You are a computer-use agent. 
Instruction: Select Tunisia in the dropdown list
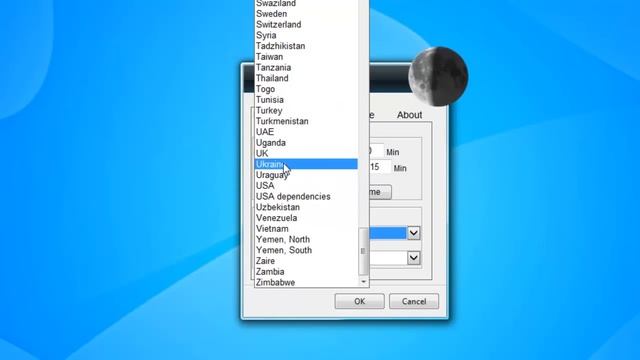tap(306, 100)
